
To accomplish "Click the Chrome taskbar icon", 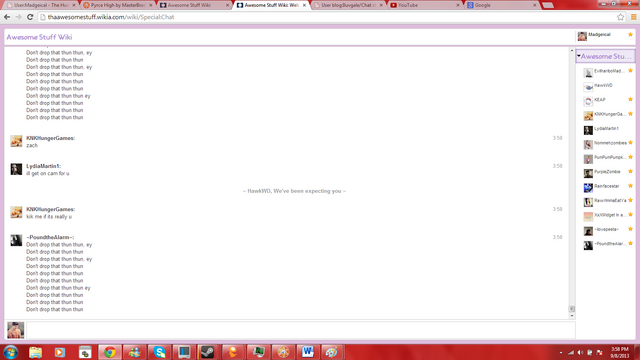I will 109,352.
